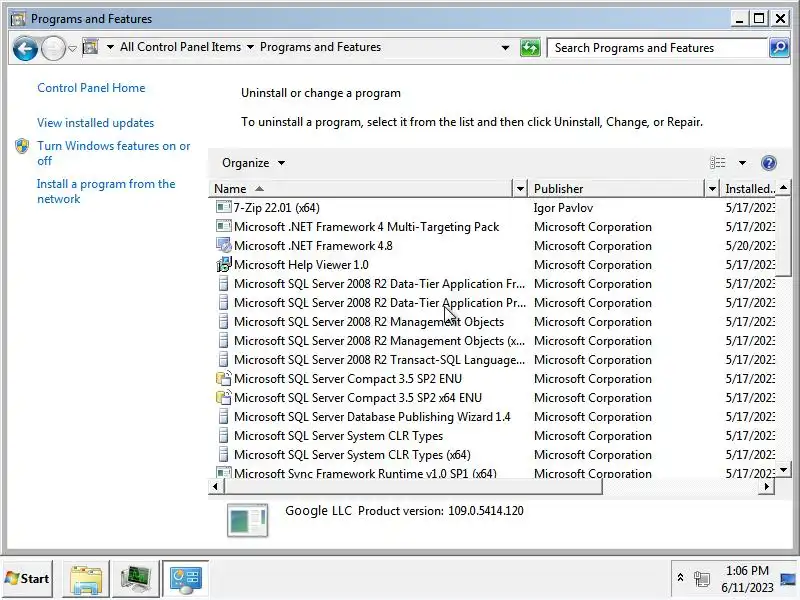
Task: Click the search magnifier icon
Action: [x=779, y=48]
